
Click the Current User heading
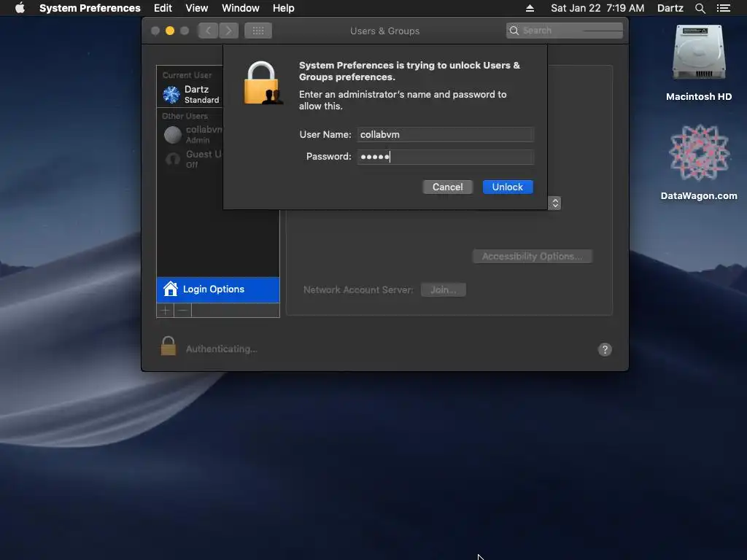tap(187, 75)
